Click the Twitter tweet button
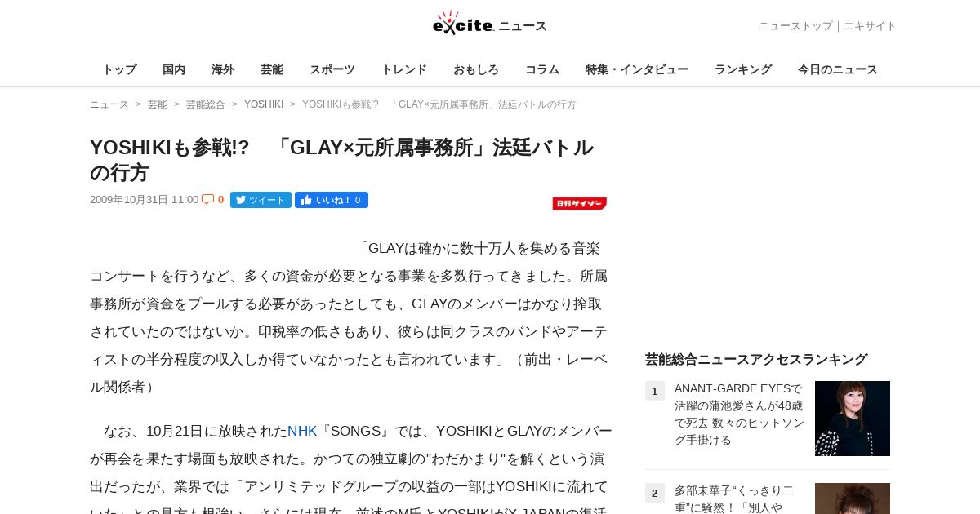Image resolution: width=980 pixels, height=514 pixels. pyautogui.click(x=261, y=200)
